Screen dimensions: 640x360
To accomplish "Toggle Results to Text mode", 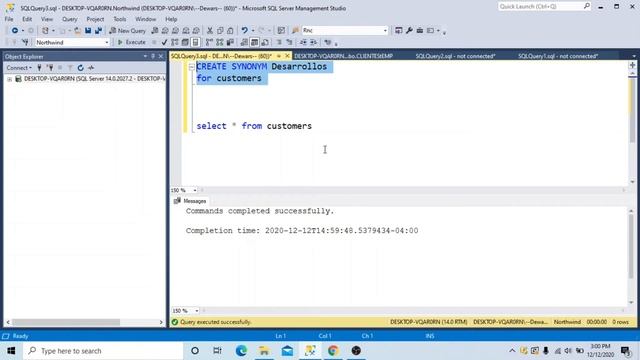I will coord(244,42).
